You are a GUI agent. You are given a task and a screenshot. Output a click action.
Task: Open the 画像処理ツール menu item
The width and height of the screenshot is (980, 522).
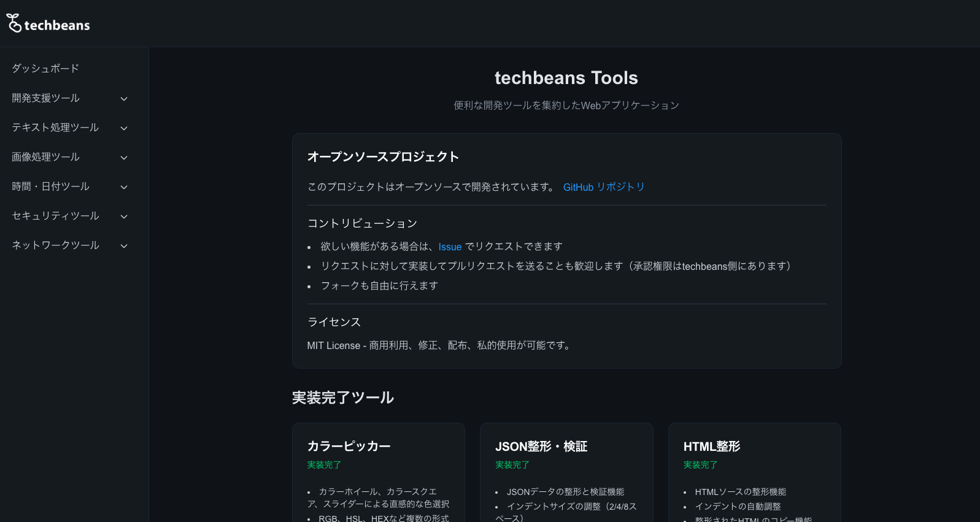click(x=45, y=157)
